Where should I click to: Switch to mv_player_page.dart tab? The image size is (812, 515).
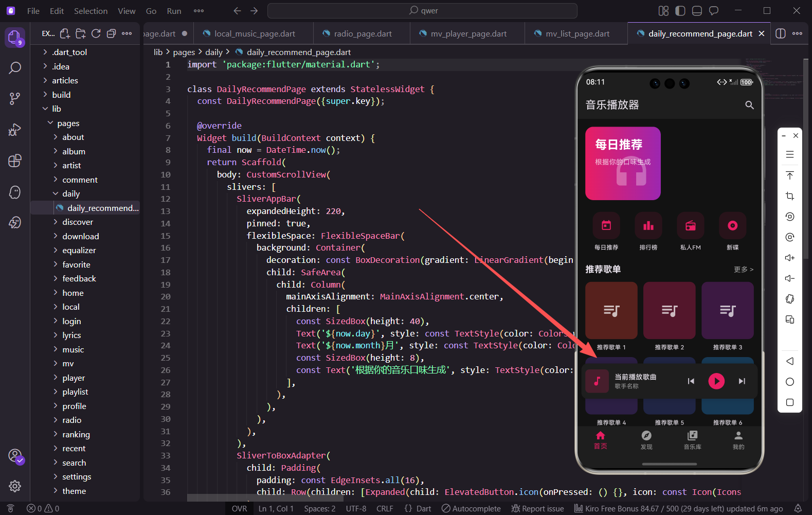click(468, 33)
